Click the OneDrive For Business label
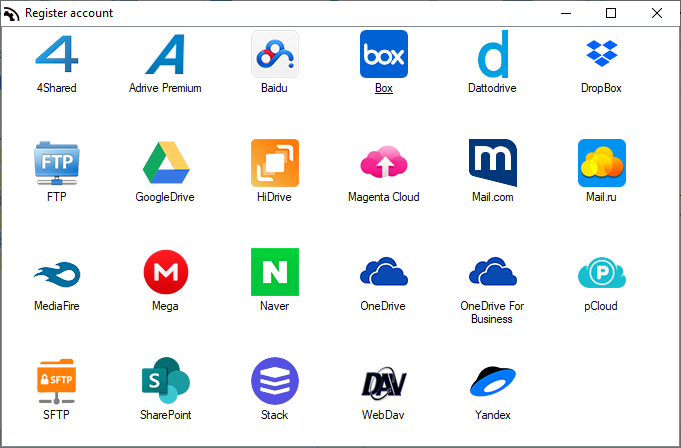This screenshot has width=681, height=448. coord(492,312)
